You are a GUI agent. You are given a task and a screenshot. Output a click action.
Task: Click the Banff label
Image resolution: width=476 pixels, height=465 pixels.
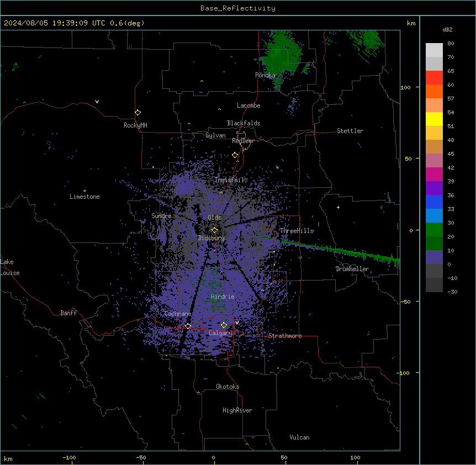[68, 313]
